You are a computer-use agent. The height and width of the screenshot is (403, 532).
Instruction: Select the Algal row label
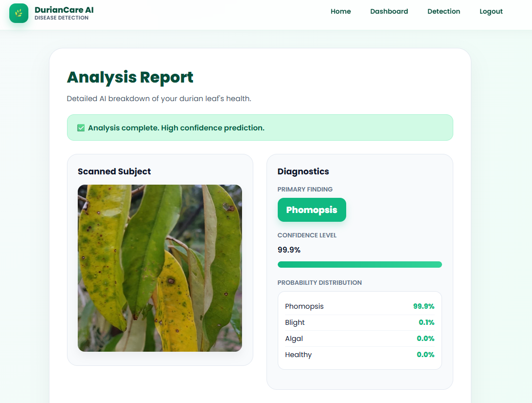point(294,339)
